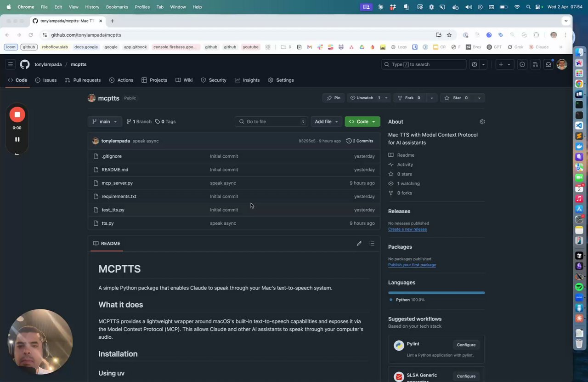Toggle Unwatch for the repository
This screenshot has height=382, width=588.
click(365, 98)
